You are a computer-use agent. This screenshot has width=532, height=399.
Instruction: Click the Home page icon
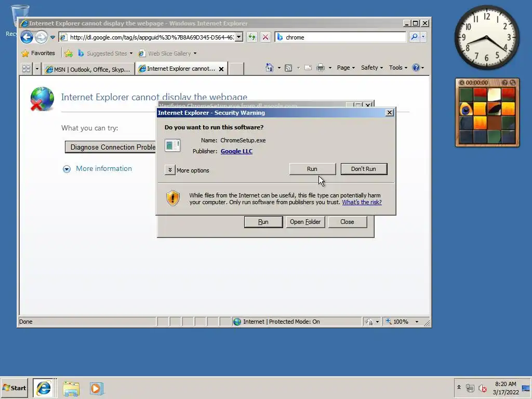coord(270,68)
